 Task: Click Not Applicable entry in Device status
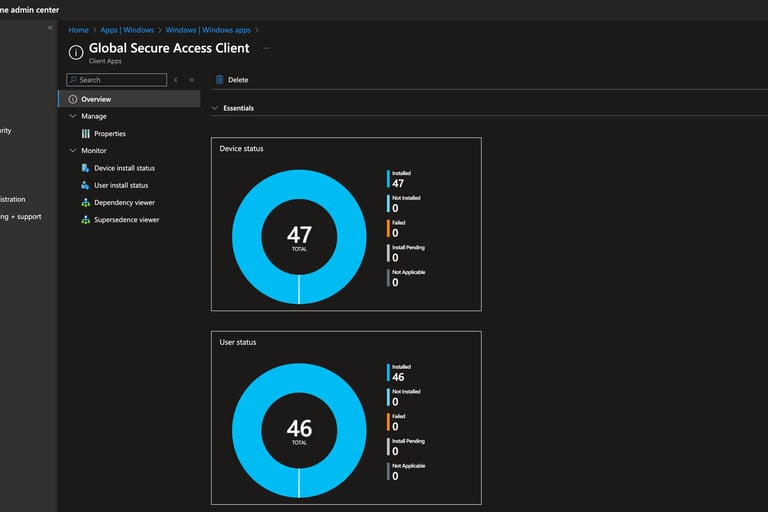pyautogui.click(x=407, y=278)
